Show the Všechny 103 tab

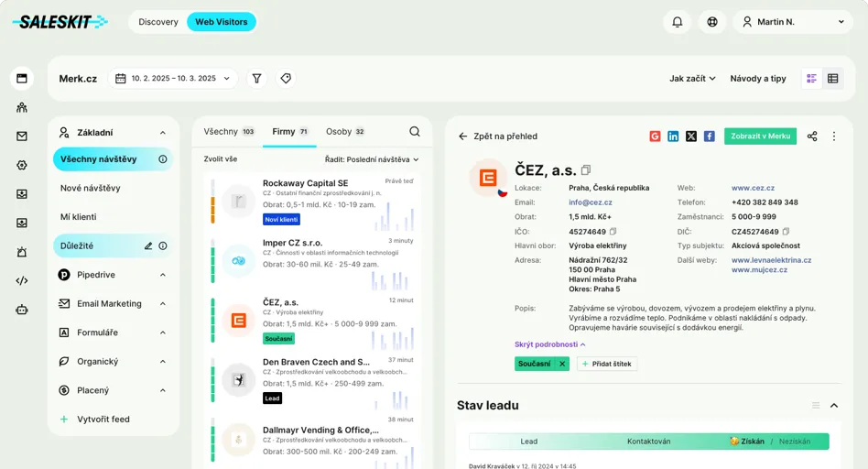[x=229, y=132]
